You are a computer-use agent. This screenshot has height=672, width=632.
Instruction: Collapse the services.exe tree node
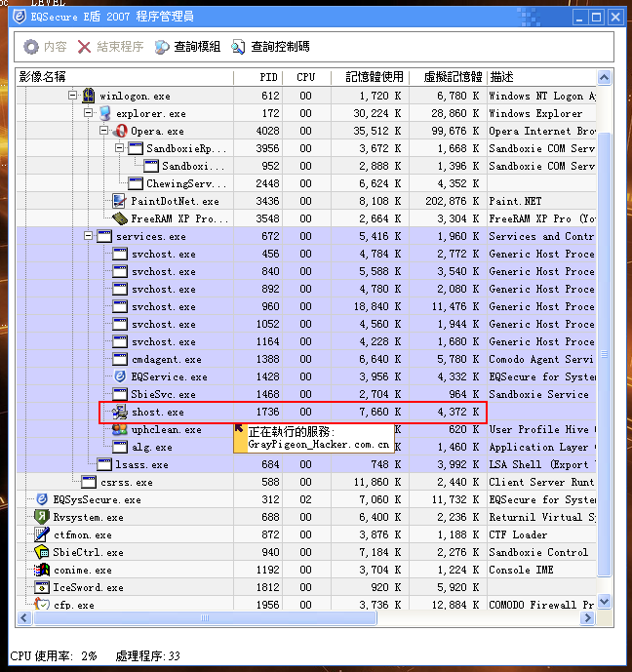[89, 236]
